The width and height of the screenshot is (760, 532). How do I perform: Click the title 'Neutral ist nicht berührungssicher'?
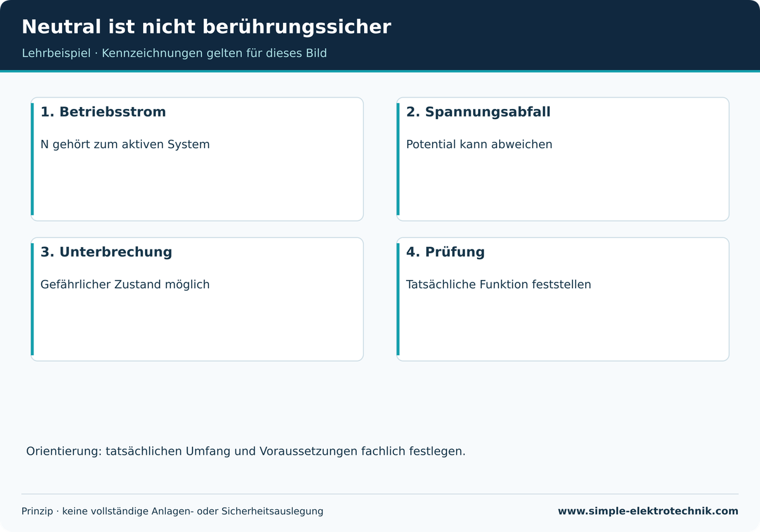(206, 27)
